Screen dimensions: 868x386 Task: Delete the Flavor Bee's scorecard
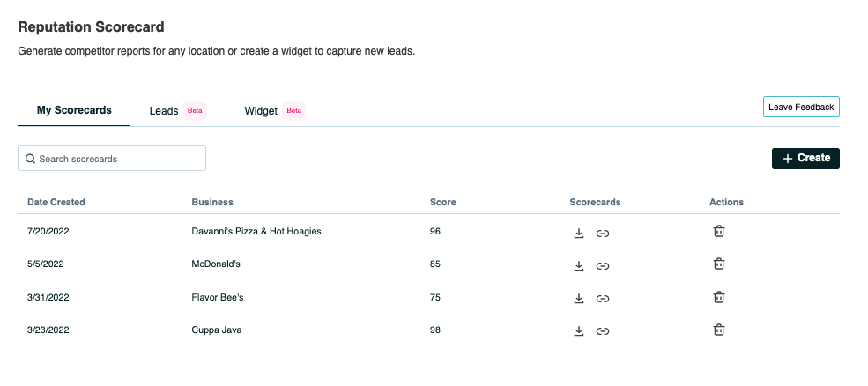719,297
